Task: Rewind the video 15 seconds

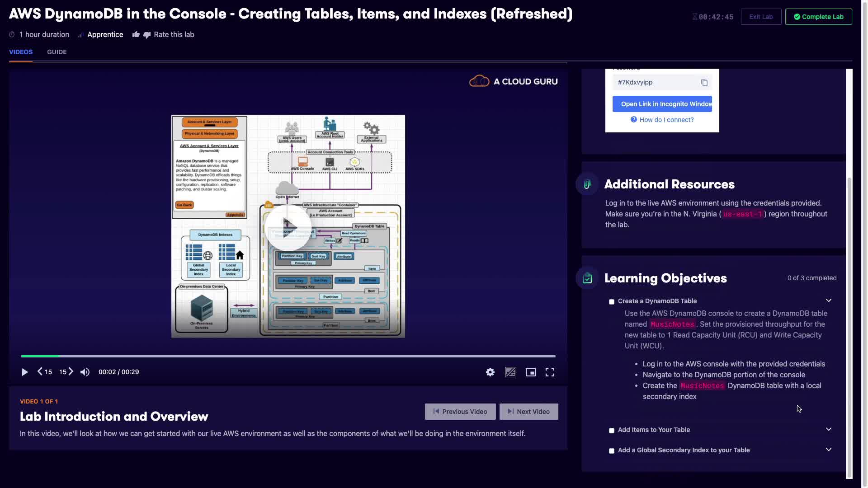Action: 44,372
